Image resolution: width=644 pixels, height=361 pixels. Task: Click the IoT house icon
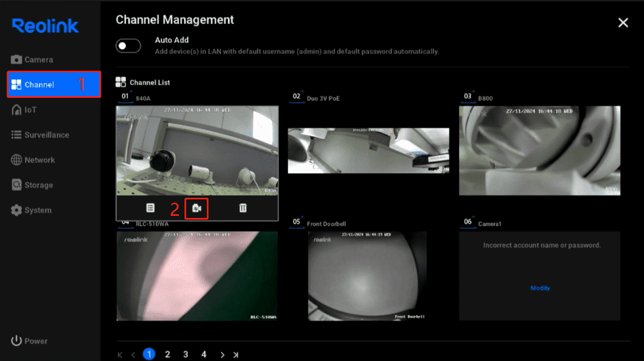(16, 110)
